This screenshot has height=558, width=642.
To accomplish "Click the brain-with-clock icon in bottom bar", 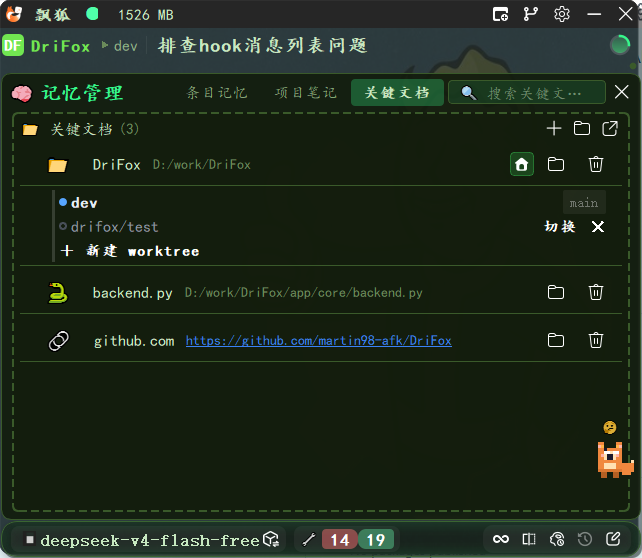I will pyautogui.click(x=557, y=539).
